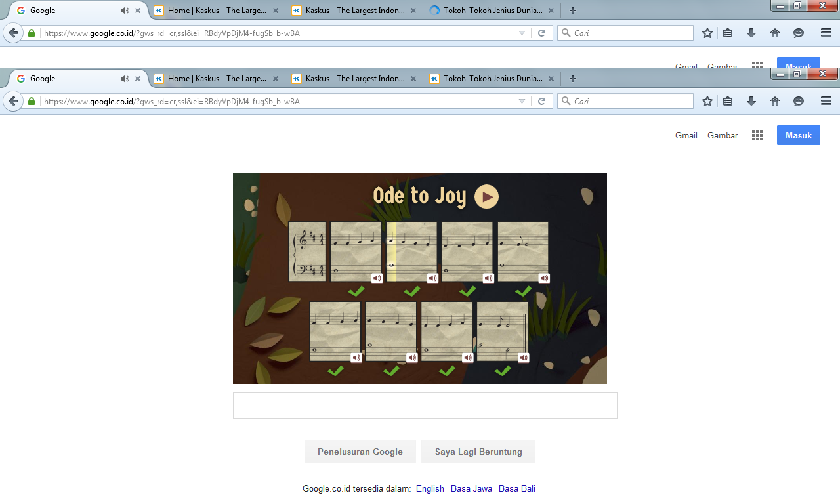Play sound of final measure 8 card
This screenshot has height=504, width=840.
tap(524, 358)
